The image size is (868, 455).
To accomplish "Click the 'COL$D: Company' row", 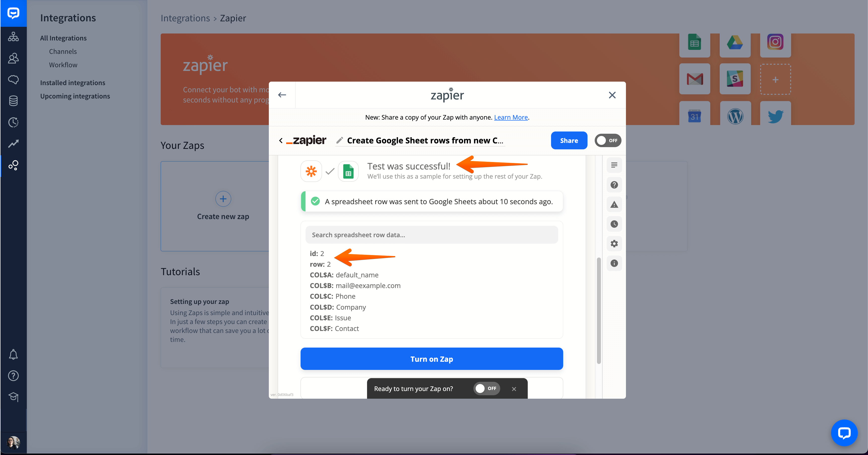I will pyautogui.click(x=338, y=307).
